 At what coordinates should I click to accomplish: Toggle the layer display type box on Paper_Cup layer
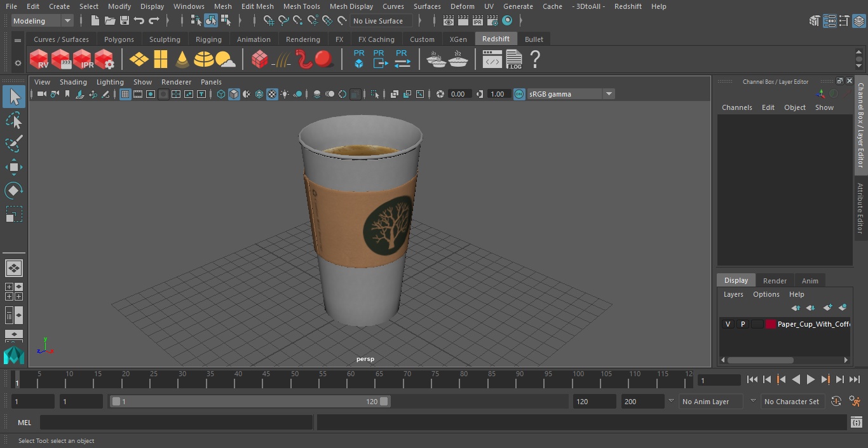pyautogui.click(x=757, y=324)
